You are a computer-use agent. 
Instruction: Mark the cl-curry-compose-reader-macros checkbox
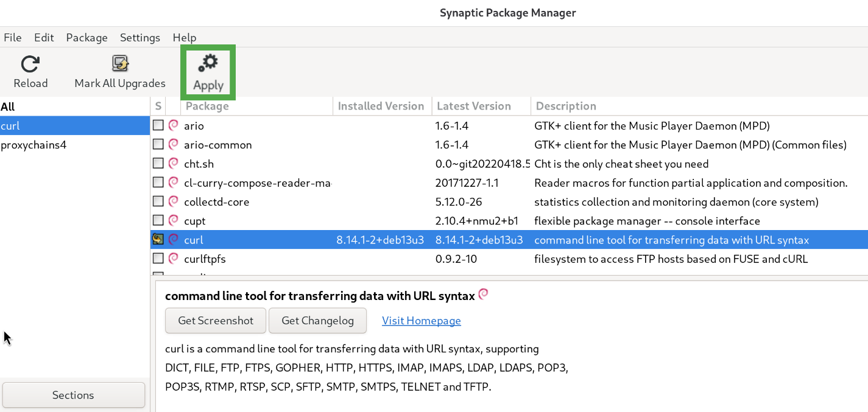(158, 182)
